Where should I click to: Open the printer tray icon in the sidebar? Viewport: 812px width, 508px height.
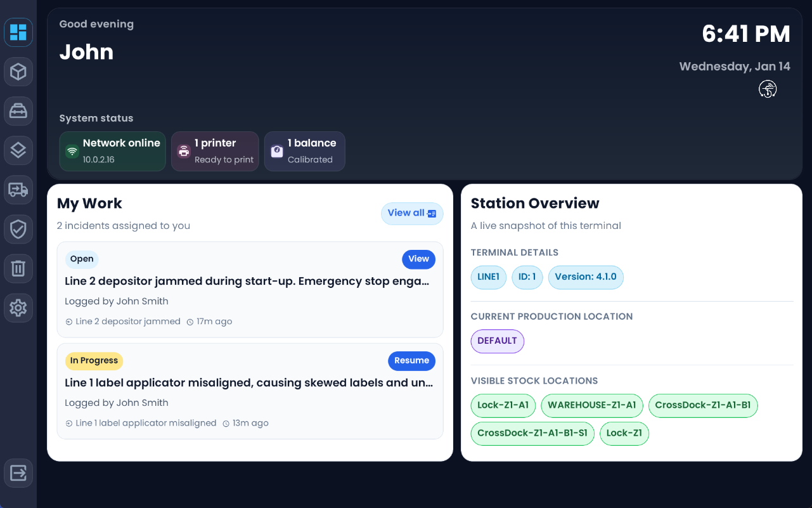click(x=18, y=111)
